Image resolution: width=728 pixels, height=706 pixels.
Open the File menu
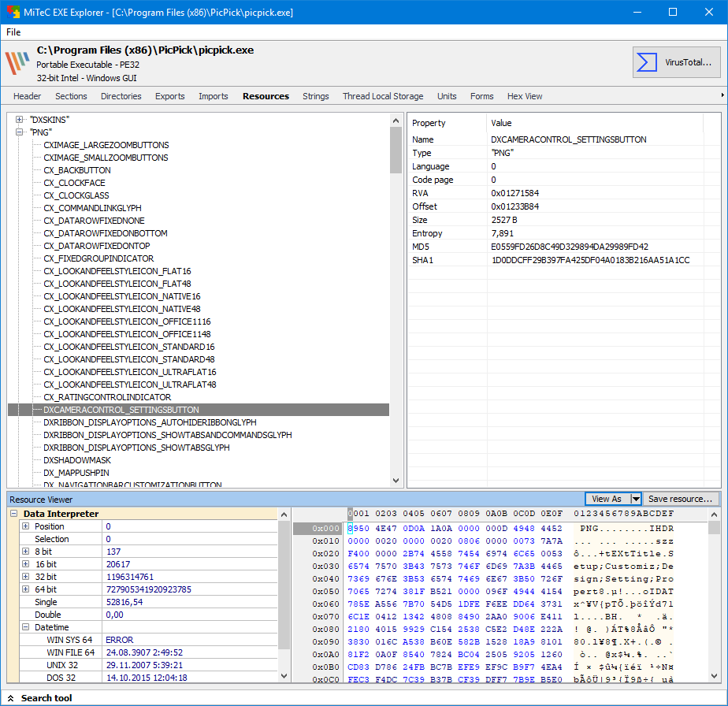pos(13,32)
